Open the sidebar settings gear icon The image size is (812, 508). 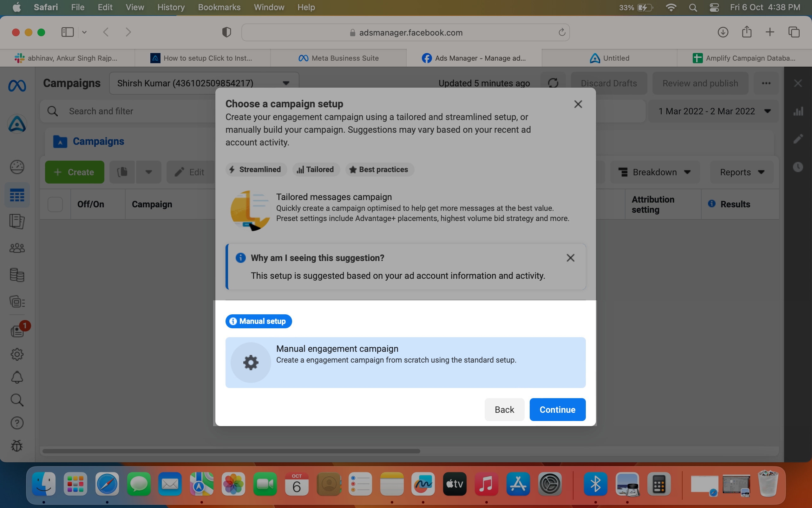(17, 354)
